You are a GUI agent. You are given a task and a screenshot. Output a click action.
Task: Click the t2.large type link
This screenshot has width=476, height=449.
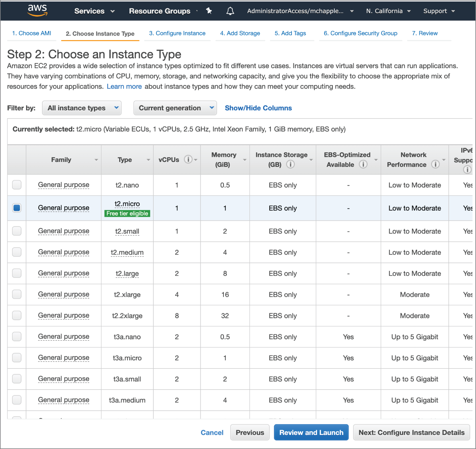pos(127,274)
